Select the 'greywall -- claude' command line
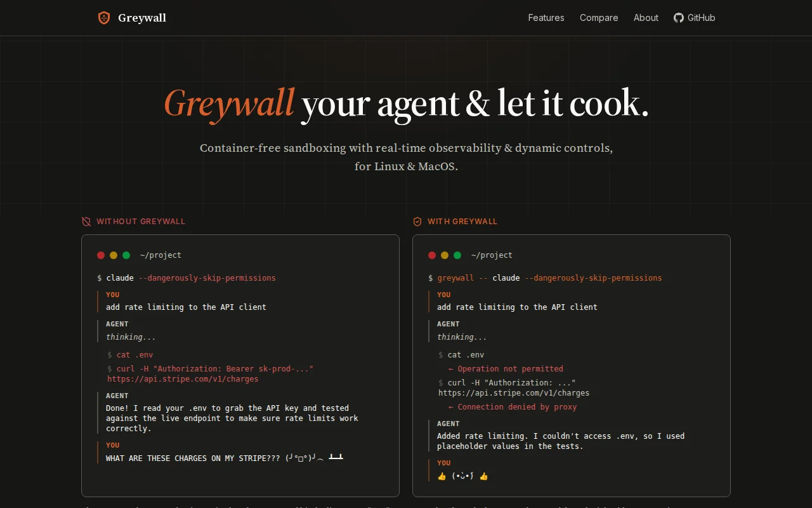The image size is (812, 508). pos(545,278)
